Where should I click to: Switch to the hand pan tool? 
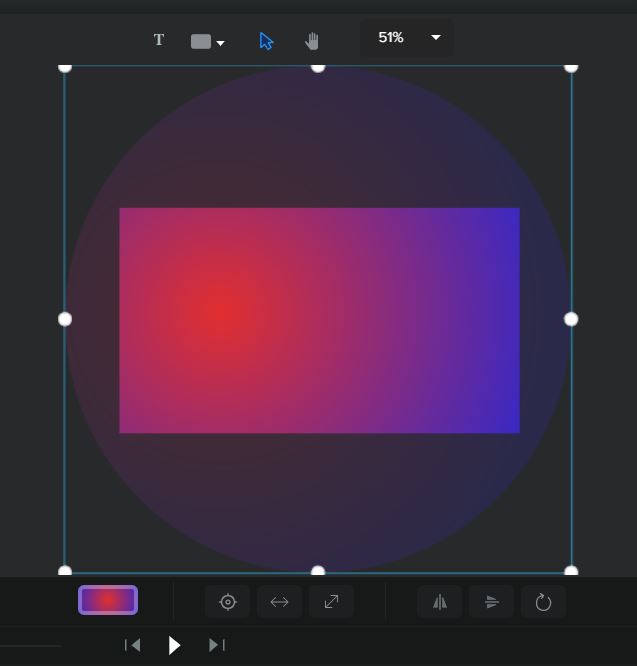coord(312,41)
